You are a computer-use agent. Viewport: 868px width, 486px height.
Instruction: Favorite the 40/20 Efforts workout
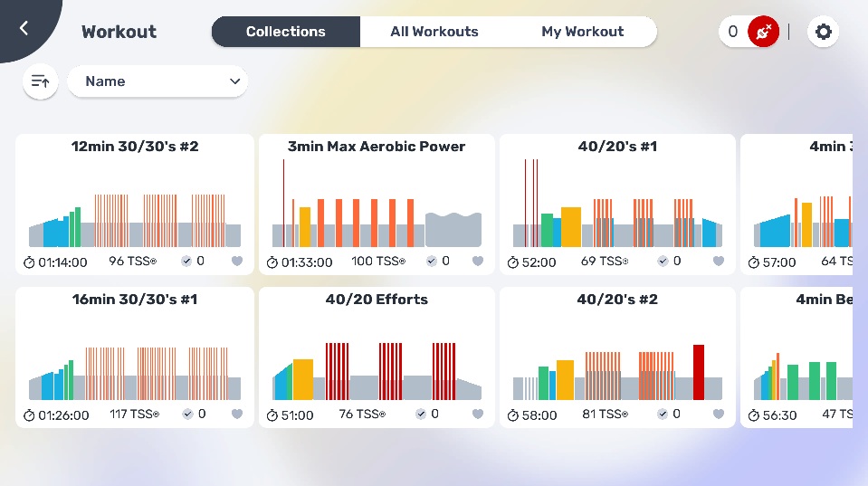[478, 414]
